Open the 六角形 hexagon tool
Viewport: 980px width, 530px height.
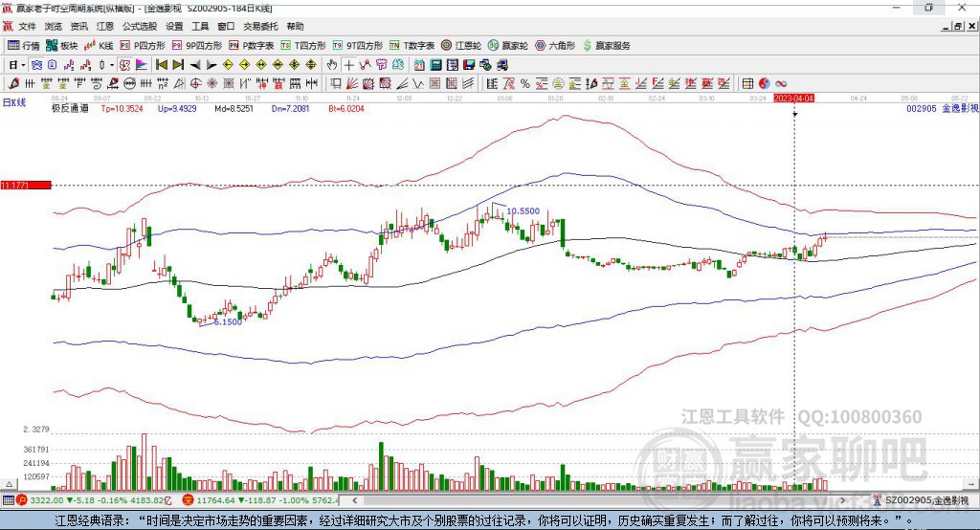pos(555,46)
